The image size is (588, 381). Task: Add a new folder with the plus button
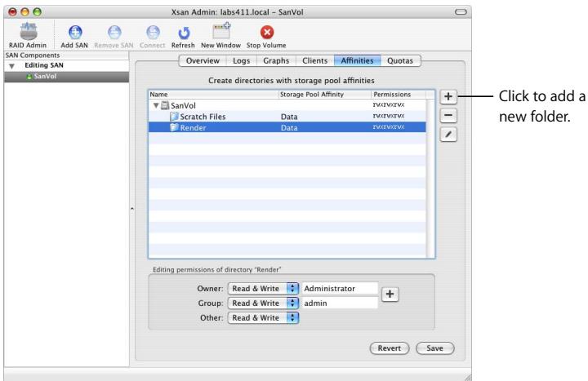point(448,96)
